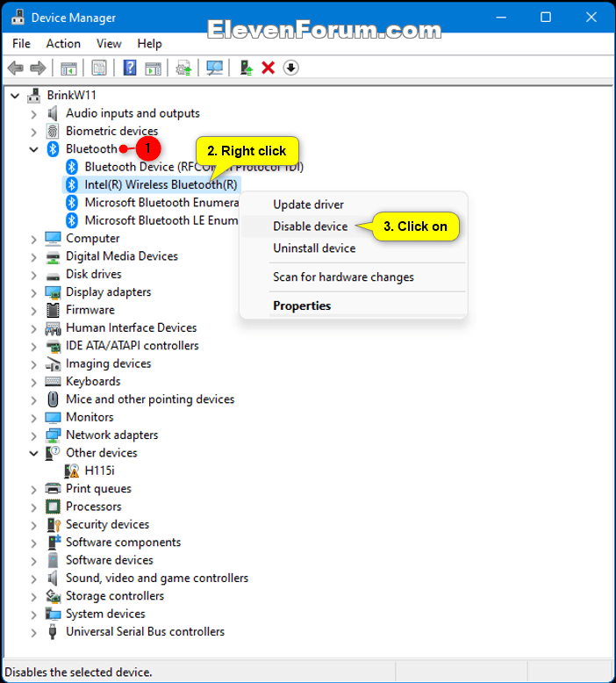Collapse the Bluetooth category chevron
This screenshot has width=616, height=683.
[x=34, y=149]
